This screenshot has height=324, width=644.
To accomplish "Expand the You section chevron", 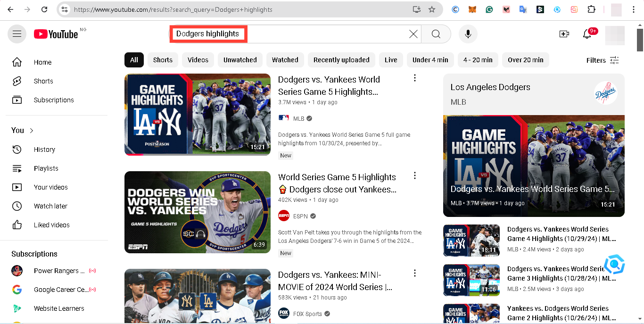I will click(32, 131).
